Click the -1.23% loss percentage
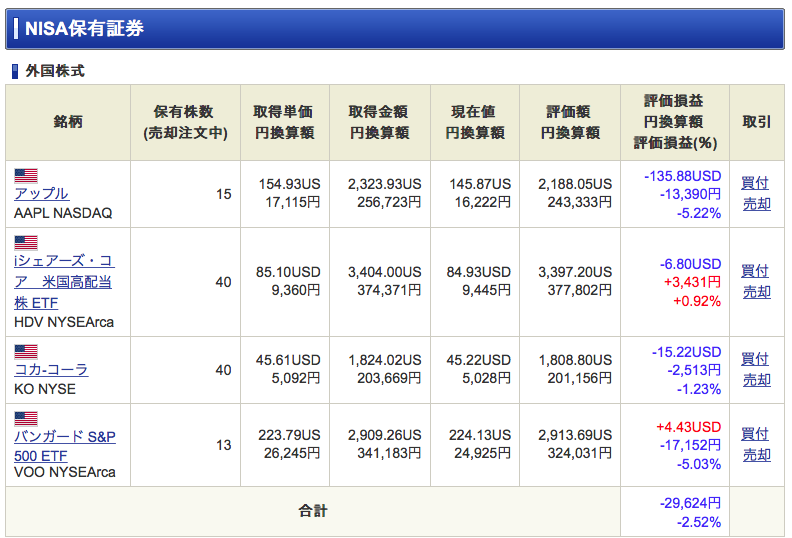Screen dimensions: 792x538 point(699,389)
